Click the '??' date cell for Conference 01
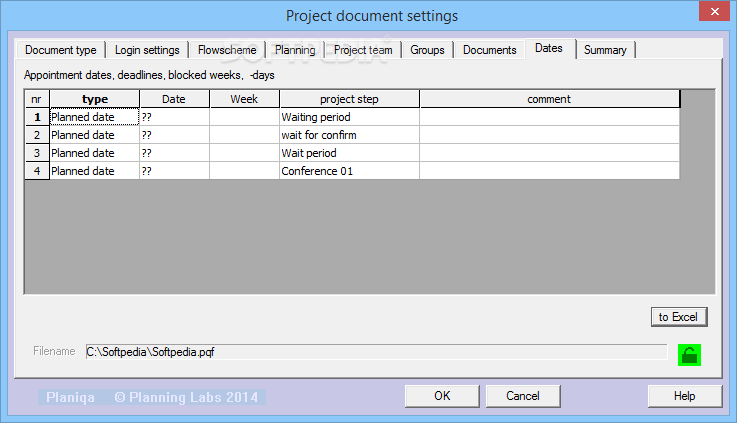The width and height of the screenshot is (737, 423). tap(174, 171)
